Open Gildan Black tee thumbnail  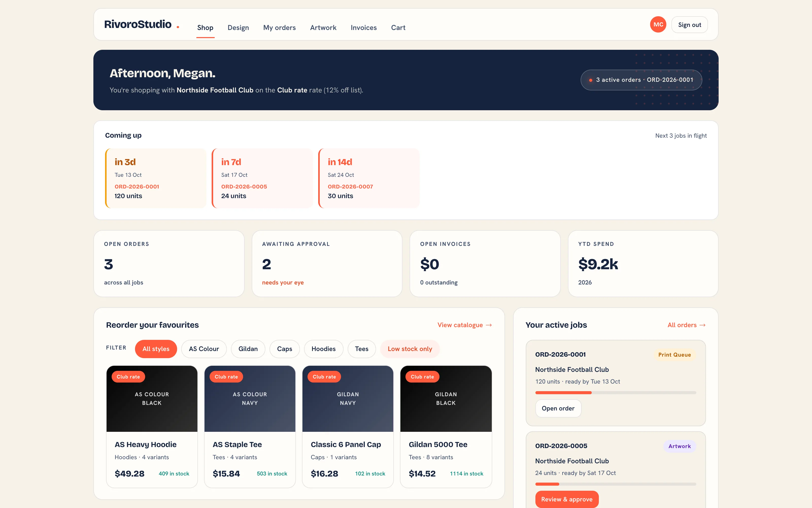[446, 399]
